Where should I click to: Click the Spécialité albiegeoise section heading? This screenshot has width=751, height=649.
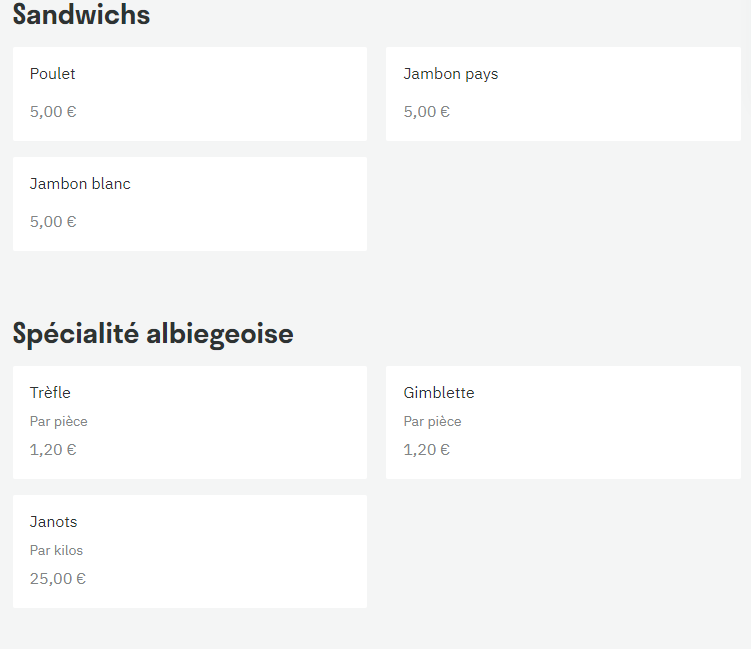click(x=153, y=334)
